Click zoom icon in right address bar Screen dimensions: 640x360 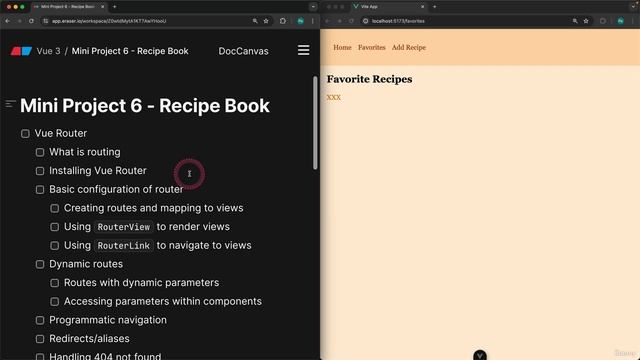(x=575, y=21)
